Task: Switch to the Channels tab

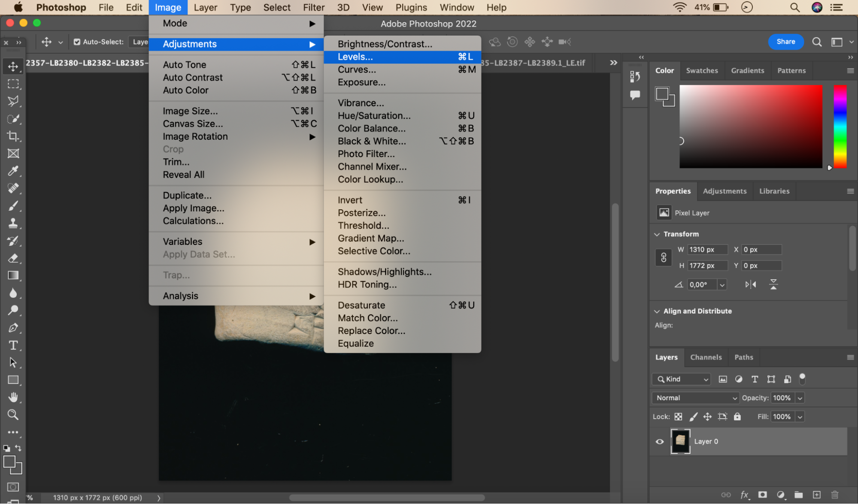Action: [706, 357]
